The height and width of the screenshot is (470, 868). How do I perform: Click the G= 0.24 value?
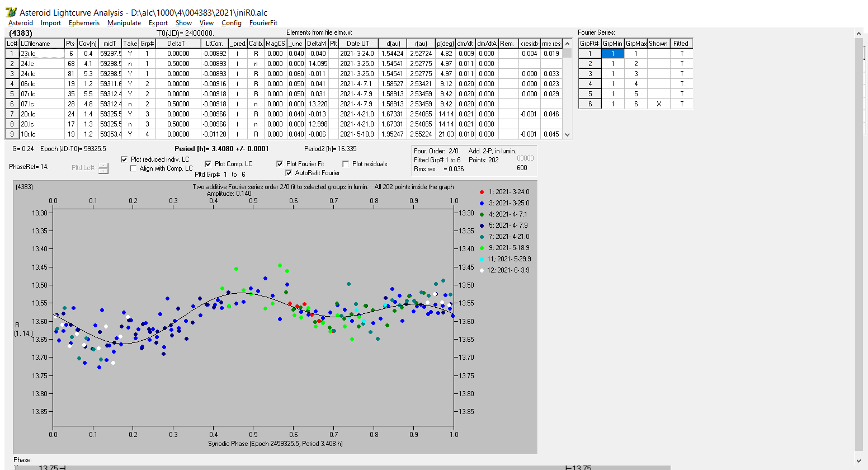pyautogui.click(x=23, y=149)
